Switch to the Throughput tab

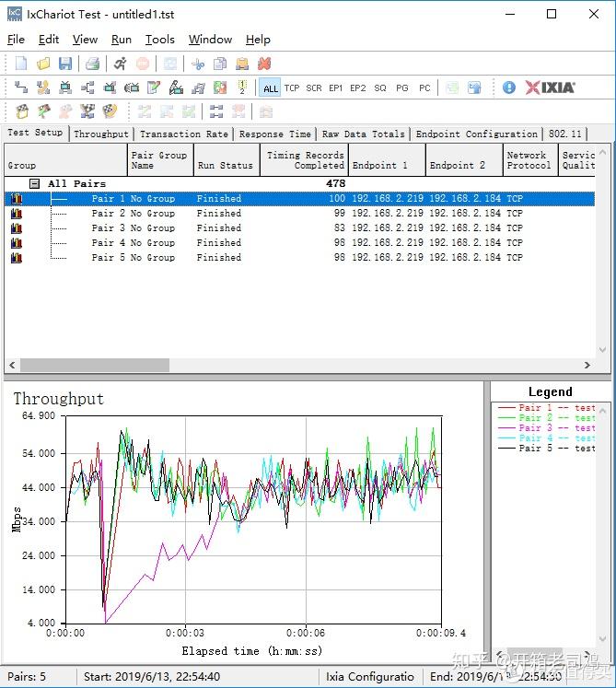(x=101, y=134)
